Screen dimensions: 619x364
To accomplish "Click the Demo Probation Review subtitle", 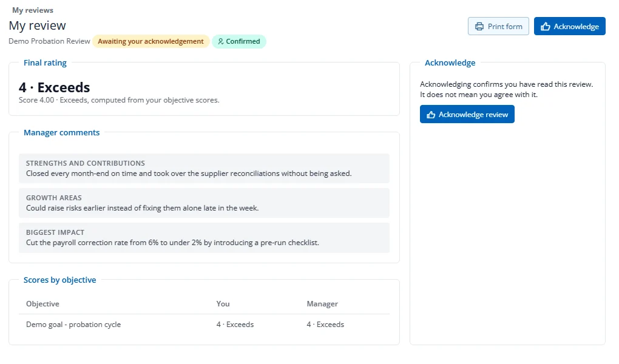I will (49, 41).
